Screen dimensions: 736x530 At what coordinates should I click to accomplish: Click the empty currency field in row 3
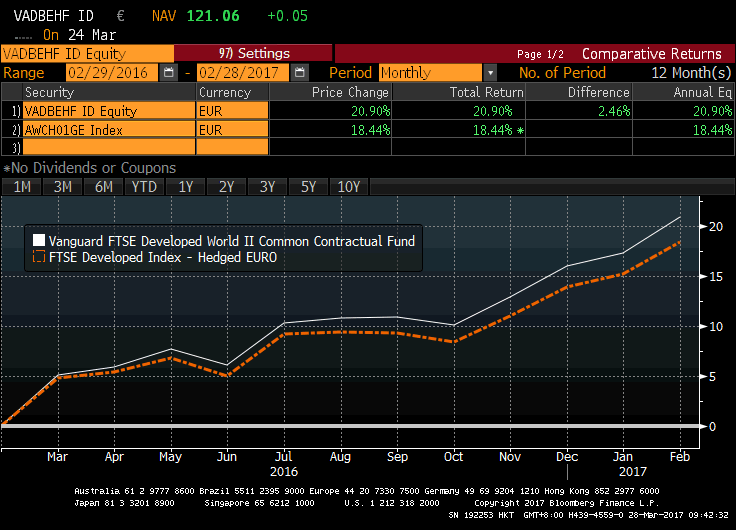click(x=232, y=147)
